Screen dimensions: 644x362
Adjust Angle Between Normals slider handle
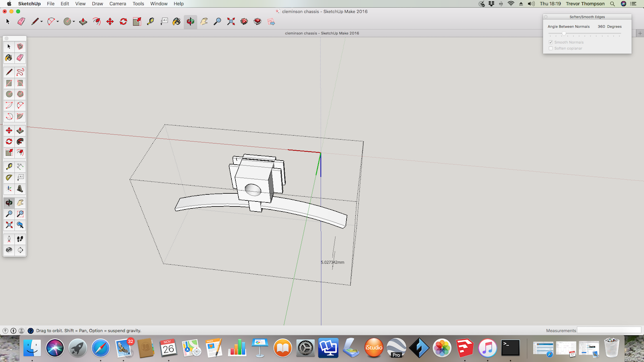564,33
